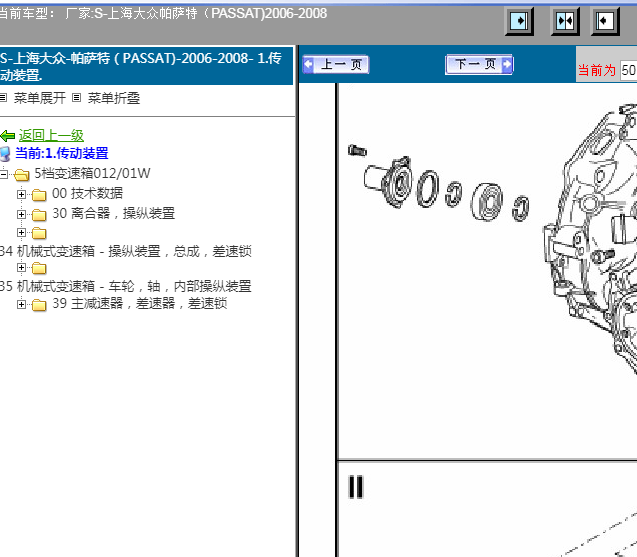Click the gearbox housing diagram
This screenshot has width=637, height=557.
(x=590, y=238)
